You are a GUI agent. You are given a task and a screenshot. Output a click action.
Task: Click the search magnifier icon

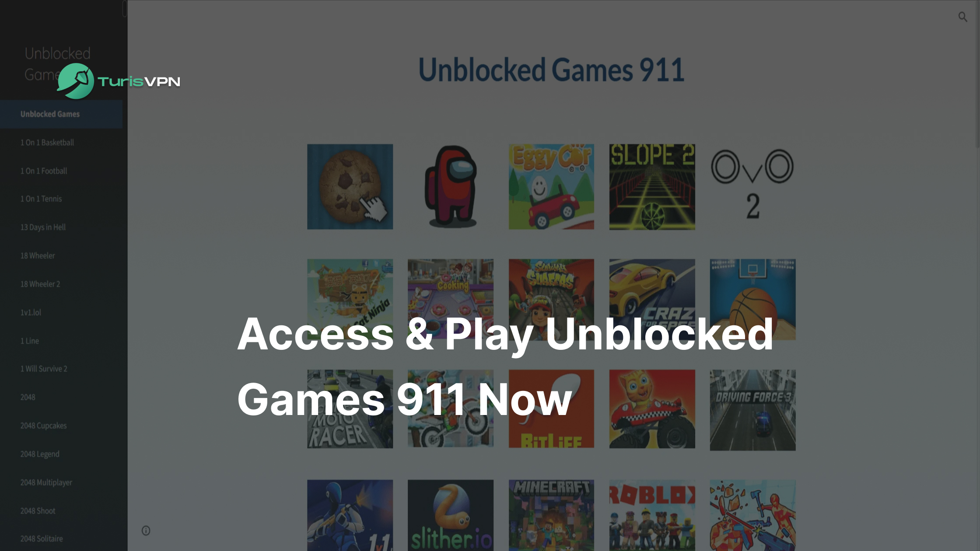[x=962, y=17]
